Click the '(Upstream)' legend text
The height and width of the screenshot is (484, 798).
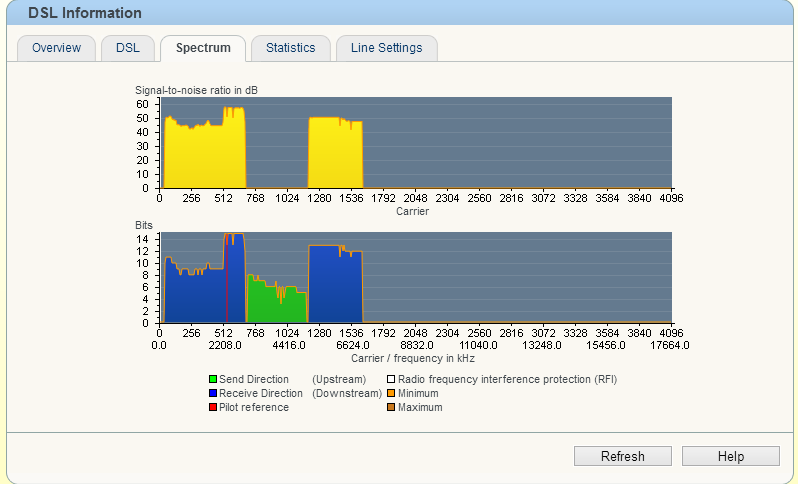pos(339,379)
